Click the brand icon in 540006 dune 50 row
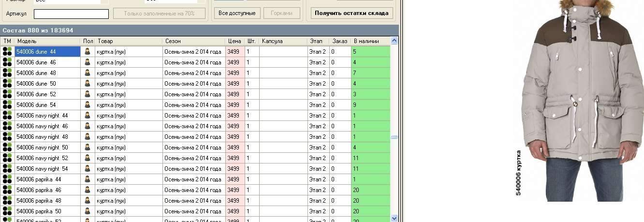Image resolution: width=644 pixels, height=222 pixels. (x=7, y=83)
